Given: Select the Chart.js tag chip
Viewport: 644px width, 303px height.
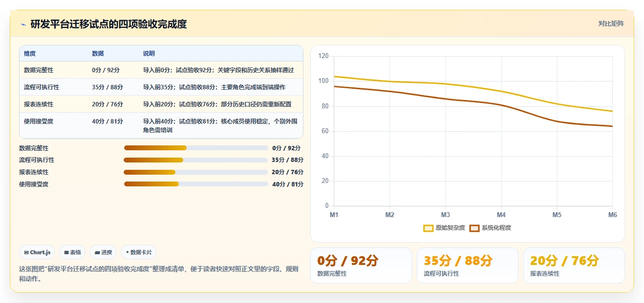Looking at the screenshot, I should tap(38, 252).
